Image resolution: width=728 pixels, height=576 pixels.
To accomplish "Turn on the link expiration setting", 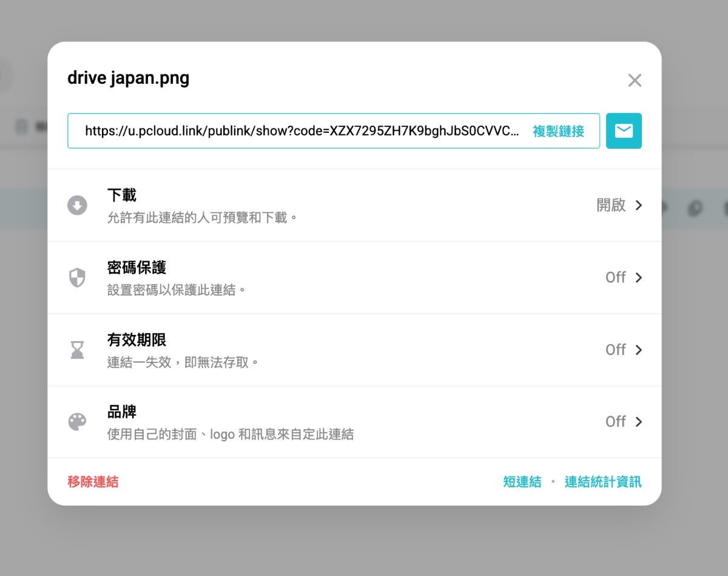I will (x=615, y=350).
